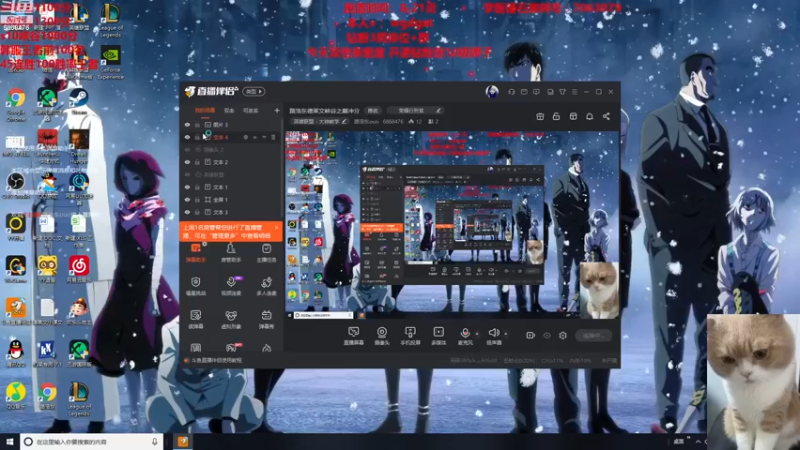This screenshot has width=800, height=450.
Task: Add a 手机投屏 phone cast source
Action: click(x=410, y=336)
